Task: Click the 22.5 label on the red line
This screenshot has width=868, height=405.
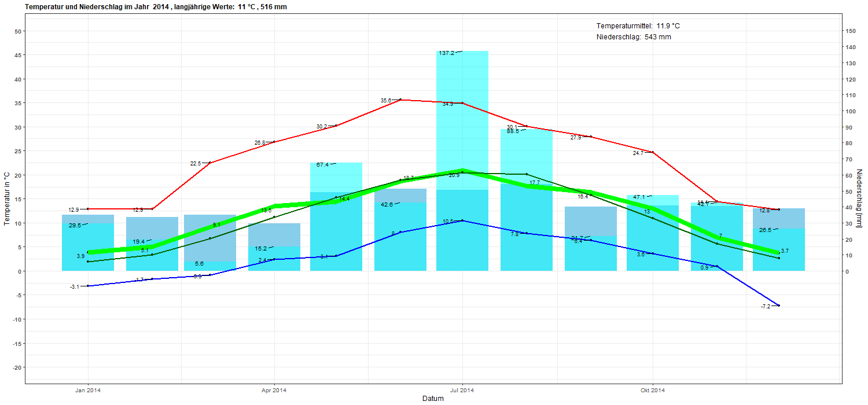Action: tap(196, 164)
